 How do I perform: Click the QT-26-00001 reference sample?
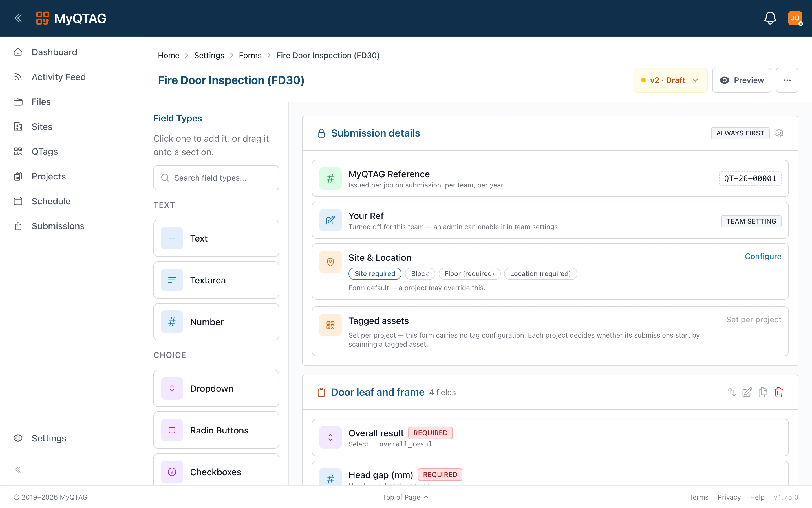(750, 178)
